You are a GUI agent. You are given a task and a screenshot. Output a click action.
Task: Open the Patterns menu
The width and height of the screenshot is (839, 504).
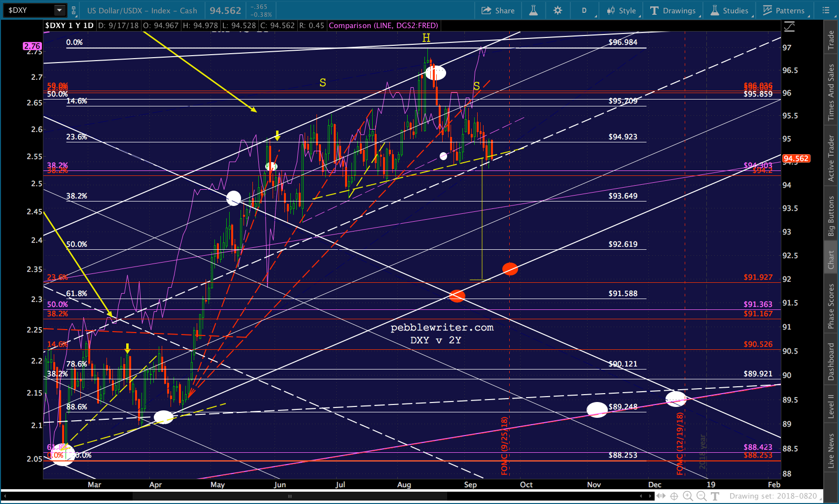point(784,10)
